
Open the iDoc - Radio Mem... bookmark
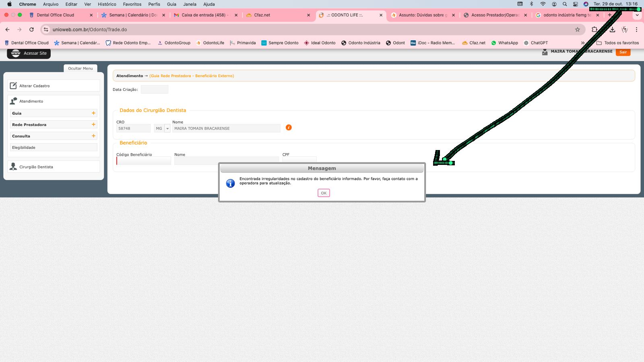[433, 43]
